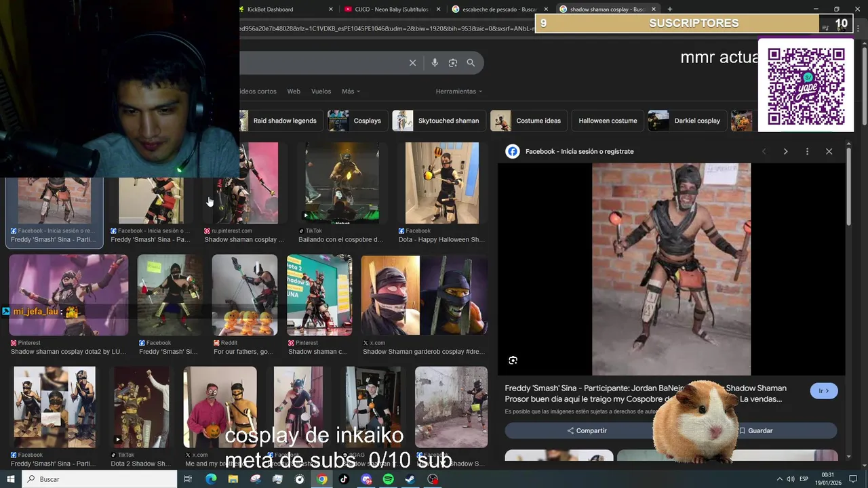
Task: Open three-dot options in image preview
Action: (807, 151)
